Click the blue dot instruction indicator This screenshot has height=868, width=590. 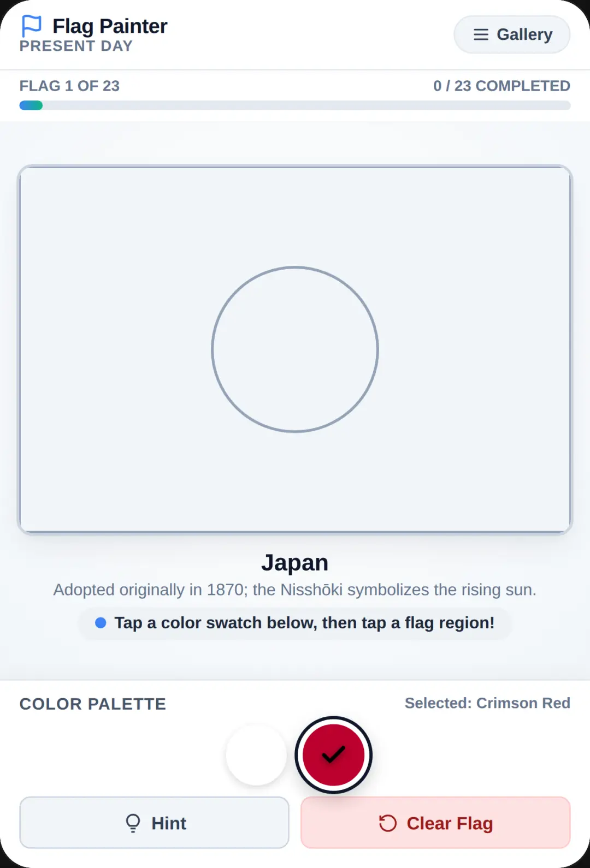coord(101,623)
